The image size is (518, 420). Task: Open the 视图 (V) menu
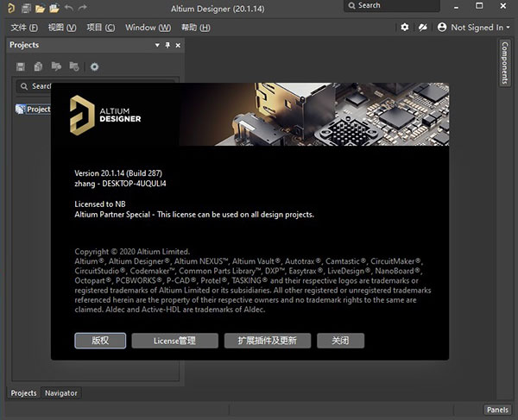[62, 28]
